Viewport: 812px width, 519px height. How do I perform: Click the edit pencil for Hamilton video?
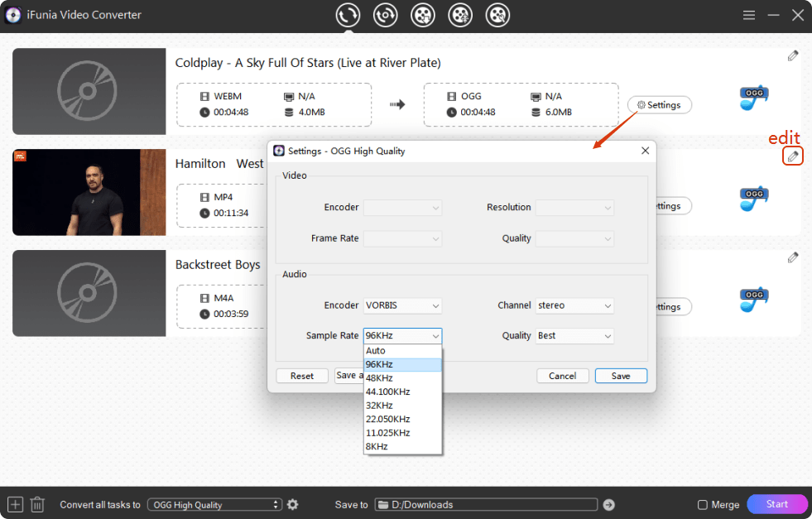coord(793,156)
